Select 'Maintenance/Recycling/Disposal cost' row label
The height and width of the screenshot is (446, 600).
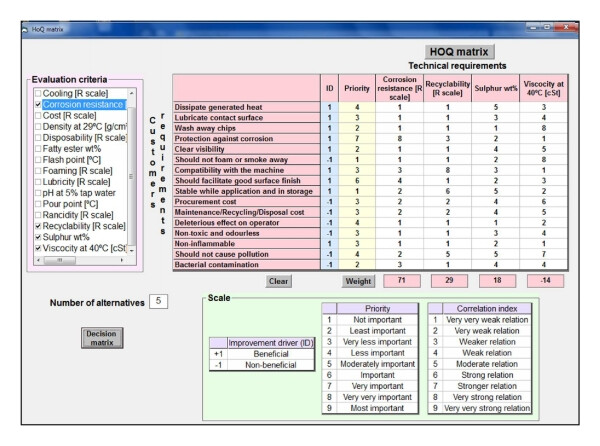(x=246, y=212)
